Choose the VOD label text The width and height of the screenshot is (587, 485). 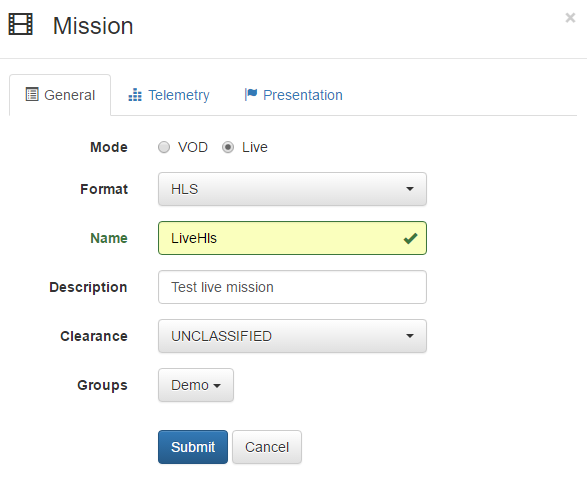point(192,147)
